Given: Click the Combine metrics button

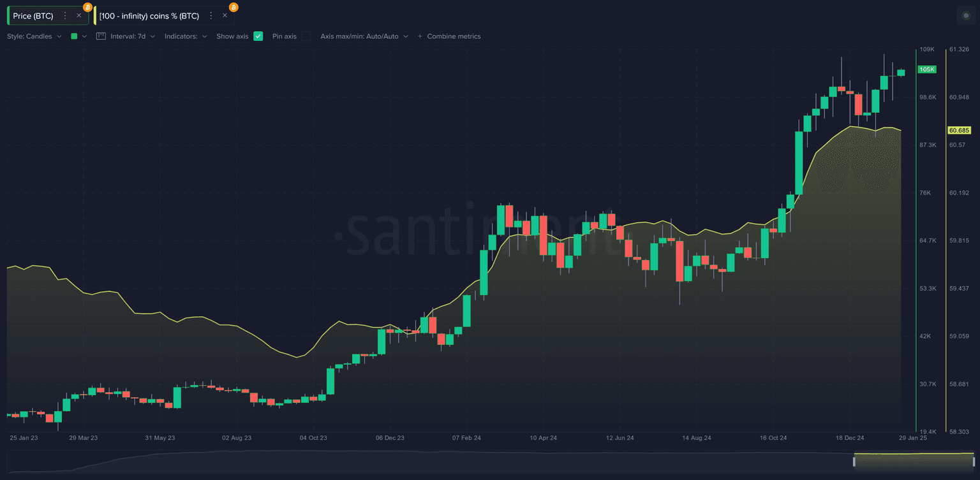Looking at the screenshot, I should pyautogui.click(x=454, y=36).
